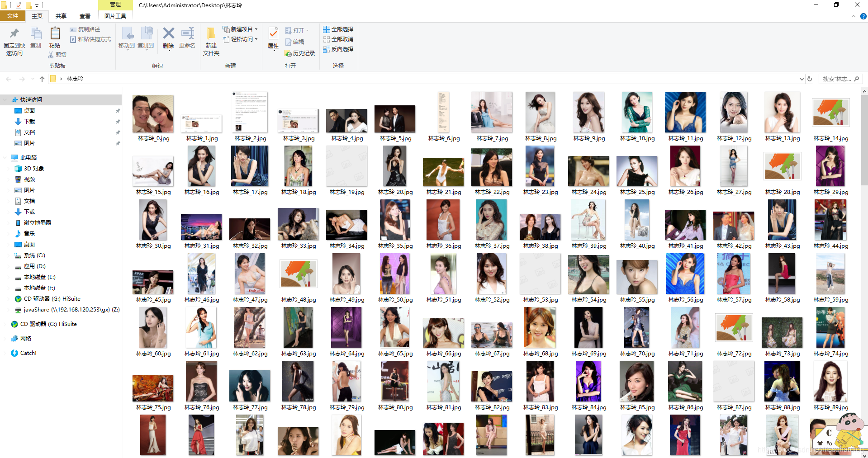Click the up one level arrow
The width and height of the screenshot is (868, 458).
click(42, 79)
